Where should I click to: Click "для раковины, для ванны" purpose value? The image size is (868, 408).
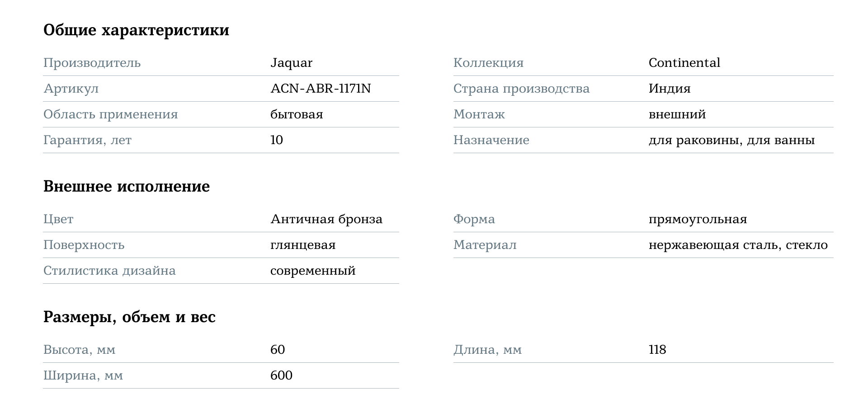(731, 140)
